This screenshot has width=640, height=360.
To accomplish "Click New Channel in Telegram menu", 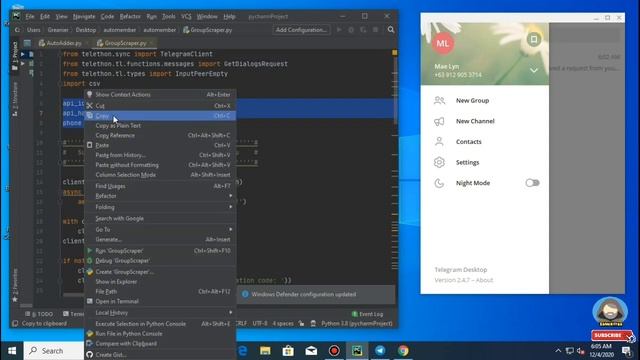I will click(484, 121).
